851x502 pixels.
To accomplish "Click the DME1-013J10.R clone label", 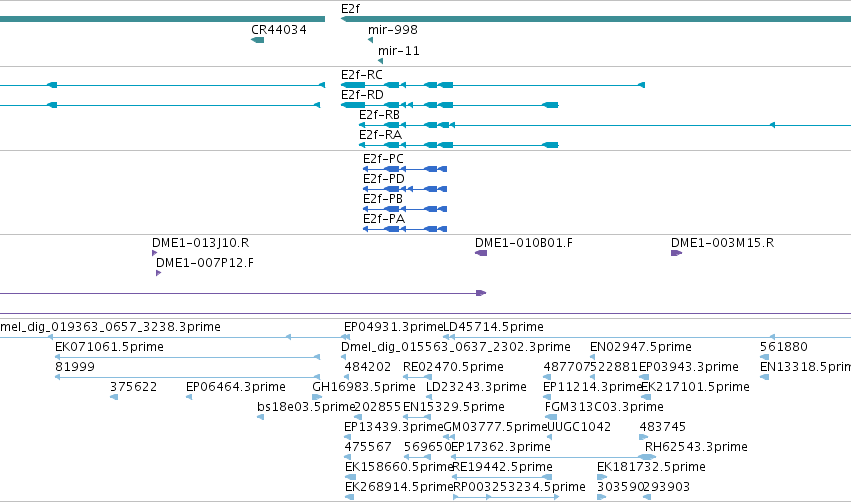I will [200, 243].
